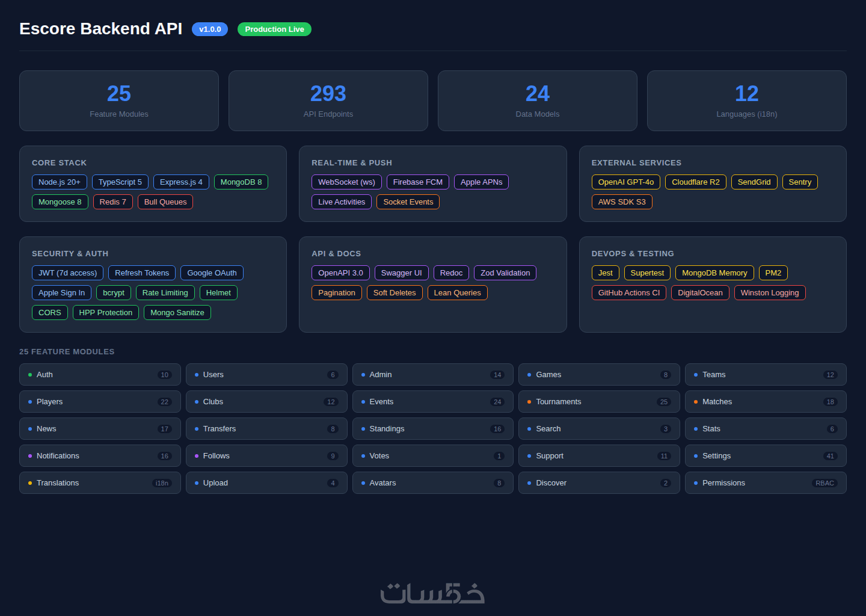Click the WebSocket (ws) tag

(x=346, y=182)
